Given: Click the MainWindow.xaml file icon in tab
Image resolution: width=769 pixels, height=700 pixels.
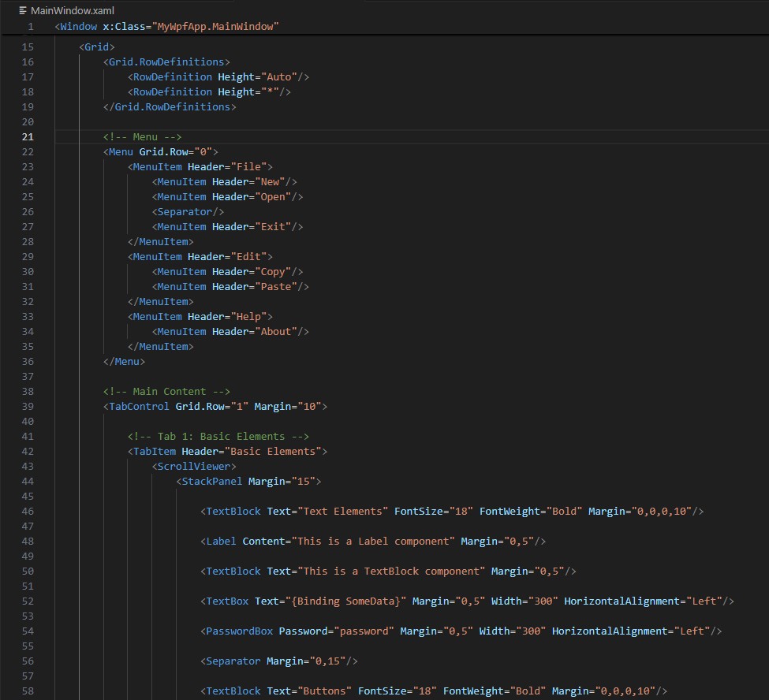Looking at the screenshot, I should click(23, 10).
